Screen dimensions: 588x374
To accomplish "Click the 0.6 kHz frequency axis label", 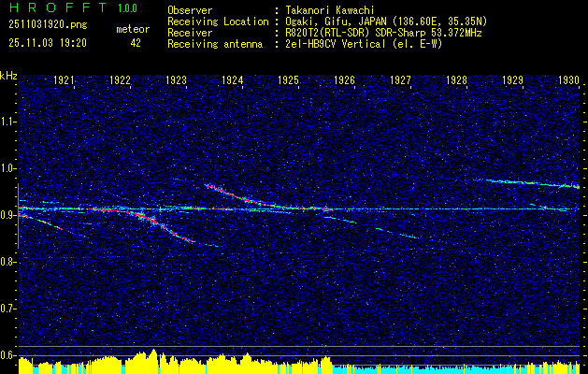I will tap(7, 355).
